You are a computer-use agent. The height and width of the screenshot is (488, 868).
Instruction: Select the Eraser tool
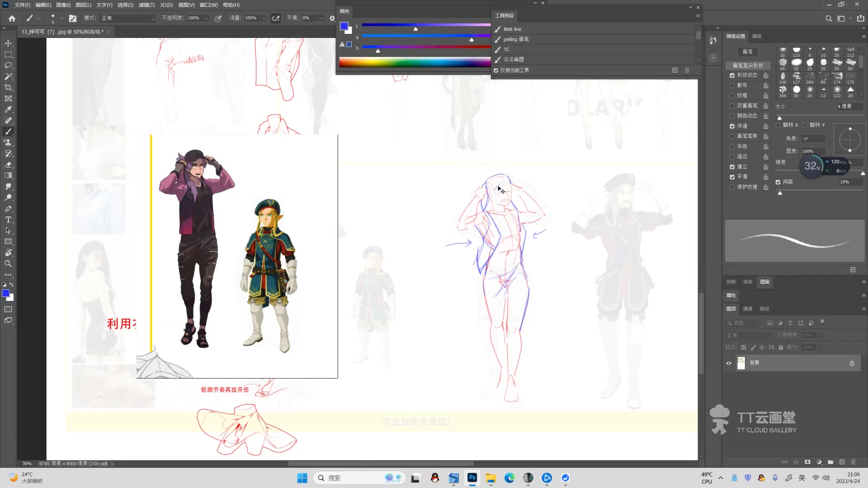[8, 164]
